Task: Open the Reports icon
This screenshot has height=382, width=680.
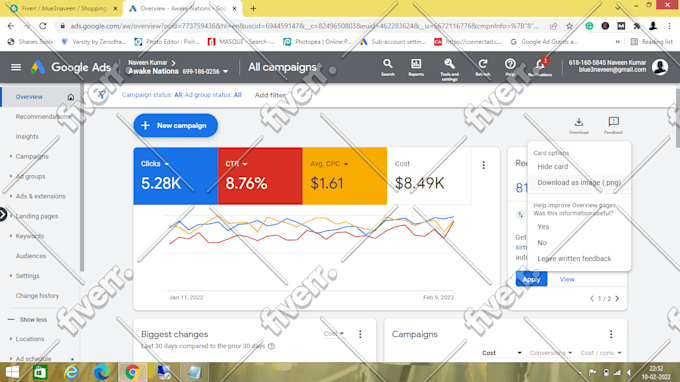Action: (416, 68)
